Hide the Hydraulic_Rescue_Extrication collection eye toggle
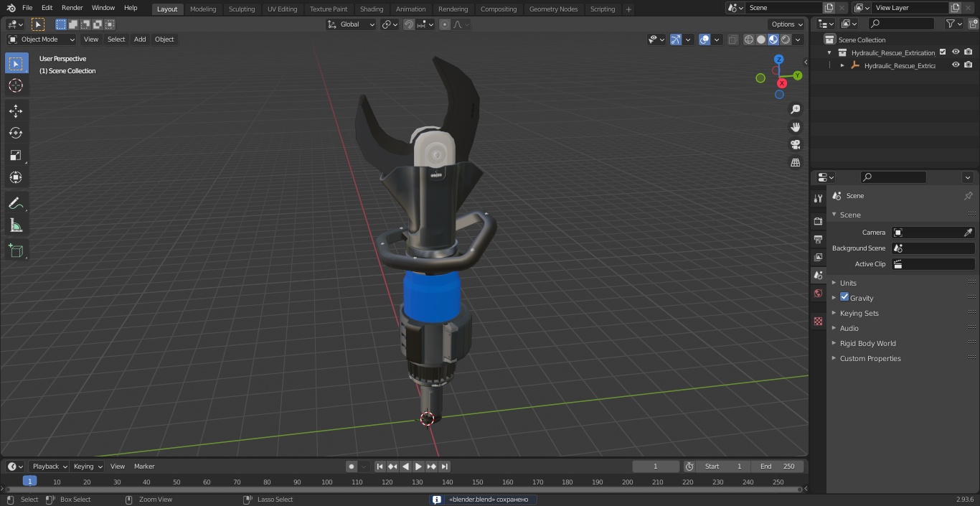This screenshot has width=980, height=506. [x=956, y=52]
